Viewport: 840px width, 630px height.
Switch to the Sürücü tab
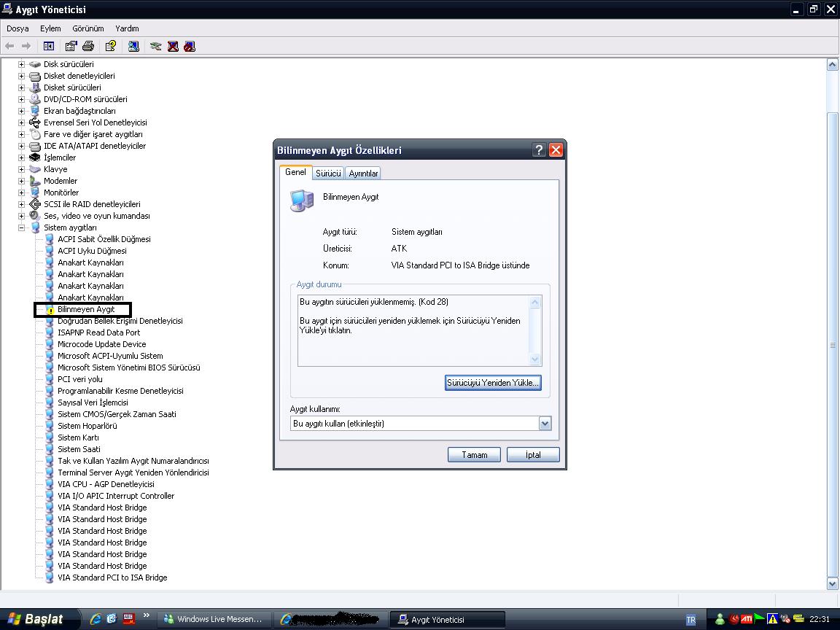point(328,173)
